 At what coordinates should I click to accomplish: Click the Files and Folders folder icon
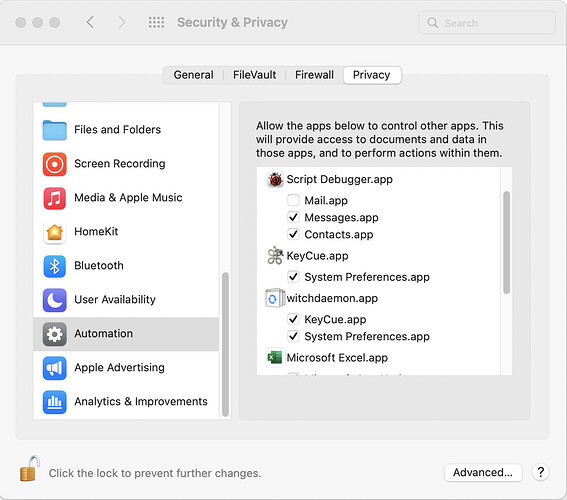coord(54,130)
